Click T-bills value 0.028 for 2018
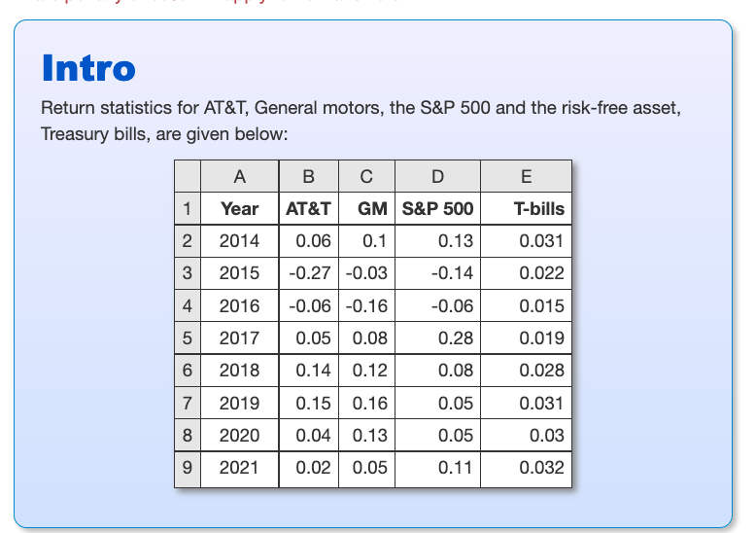Image resolution: width=756 pixels, height=533 pixels. pos(526,371)
